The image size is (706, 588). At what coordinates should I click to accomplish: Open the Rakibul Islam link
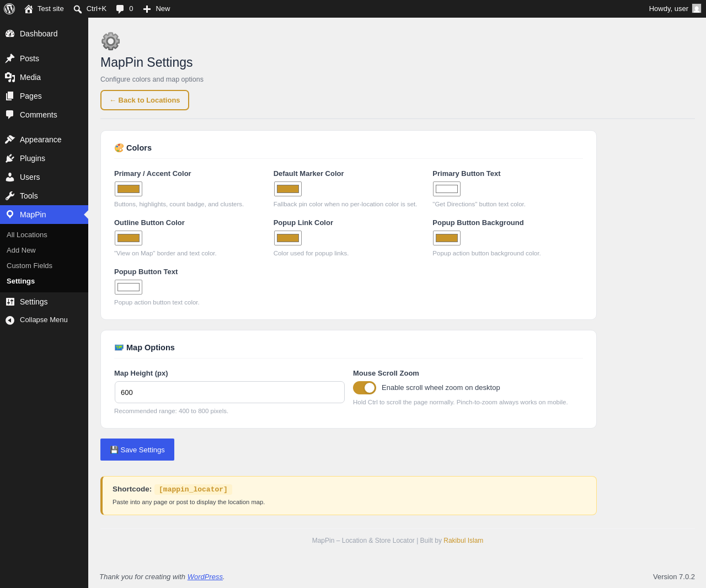click(x=463, y=541)
